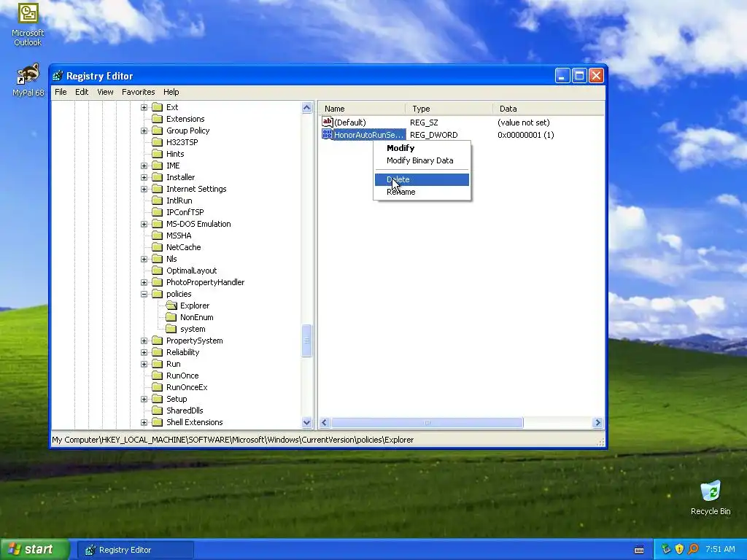Expand the Run key
Viewport: 747px width, 560px height.
[x=144, y=365]
